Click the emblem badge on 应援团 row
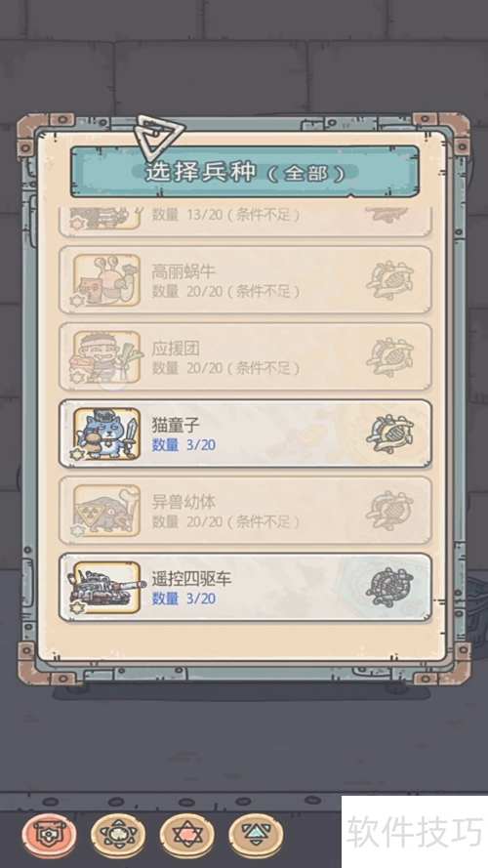 point(390,357)
